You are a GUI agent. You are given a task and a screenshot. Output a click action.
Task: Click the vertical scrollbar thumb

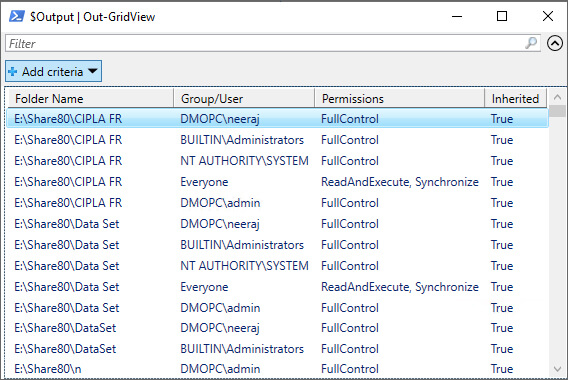557,111
